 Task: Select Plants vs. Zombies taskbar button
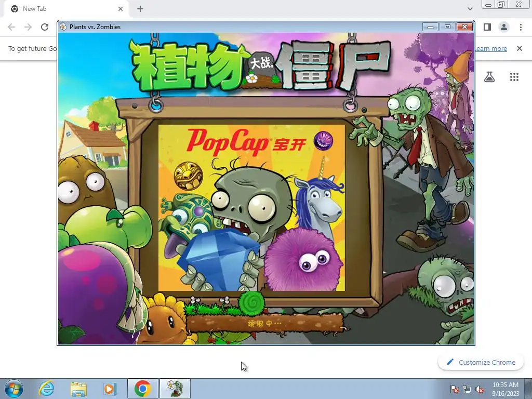point(175,389)
